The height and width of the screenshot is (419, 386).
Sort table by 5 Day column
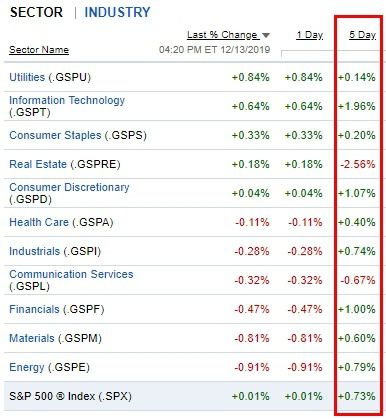[362, 35]
